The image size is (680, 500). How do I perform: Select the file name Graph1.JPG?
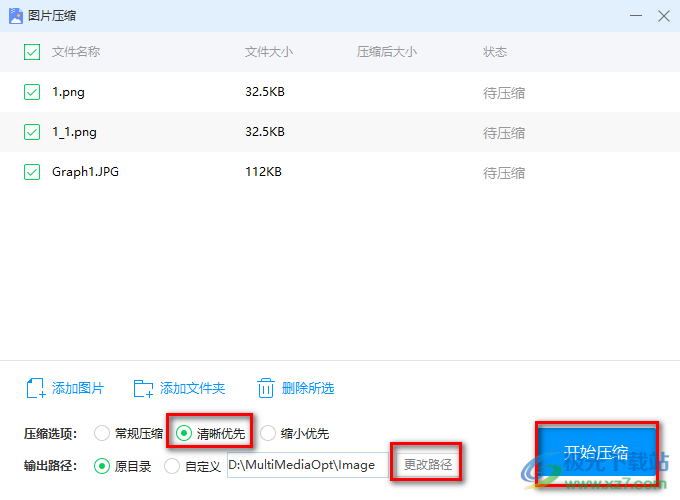tap(85, 172)
